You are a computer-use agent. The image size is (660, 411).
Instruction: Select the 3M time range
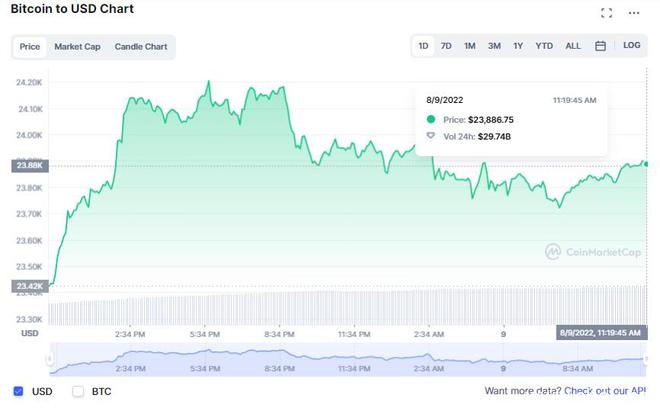494,46
